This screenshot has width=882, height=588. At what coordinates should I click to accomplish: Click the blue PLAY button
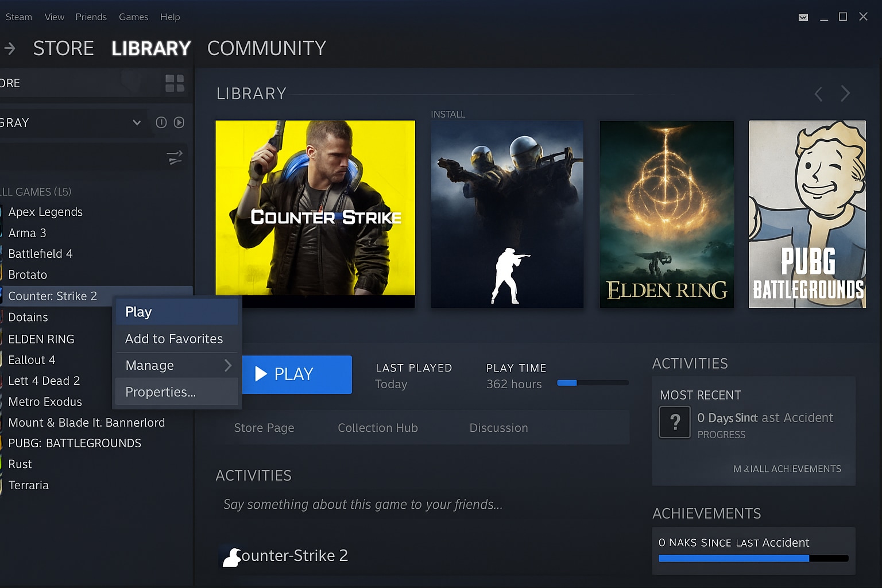pos(297,374)
